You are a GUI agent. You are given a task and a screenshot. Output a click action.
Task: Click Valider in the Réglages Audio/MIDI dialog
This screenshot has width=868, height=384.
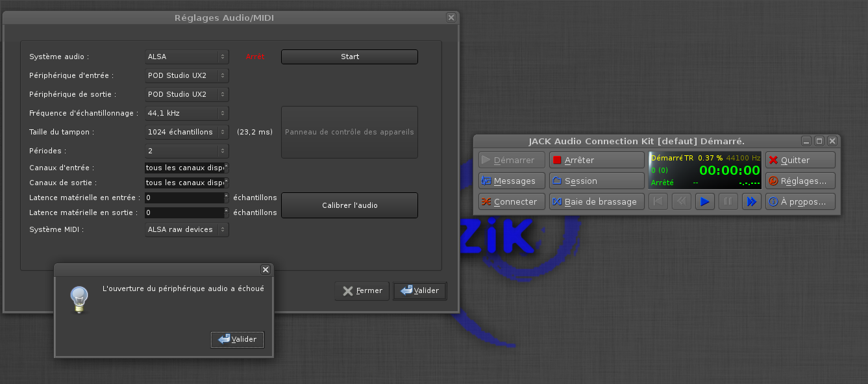pyautogui.click(x=420, y=290)
